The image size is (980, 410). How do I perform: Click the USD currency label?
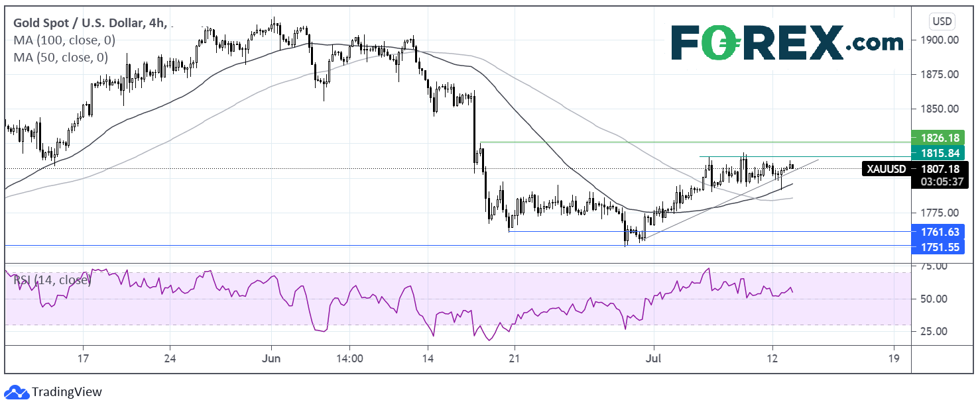(x=942, y=21)
